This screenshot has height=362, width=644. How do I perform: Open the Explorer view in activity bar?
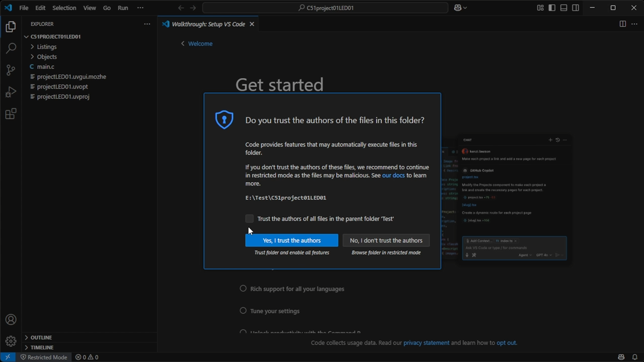(11, 27)
